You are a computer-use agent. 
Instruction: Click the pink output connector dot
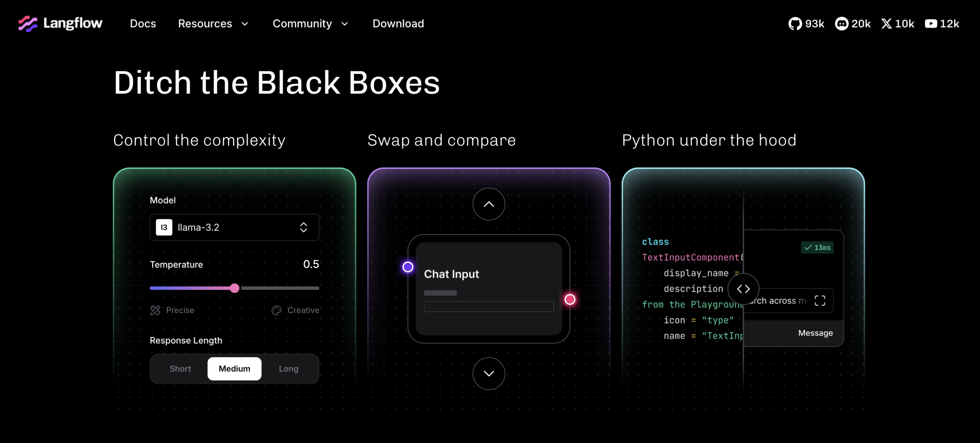pos(570,299)
